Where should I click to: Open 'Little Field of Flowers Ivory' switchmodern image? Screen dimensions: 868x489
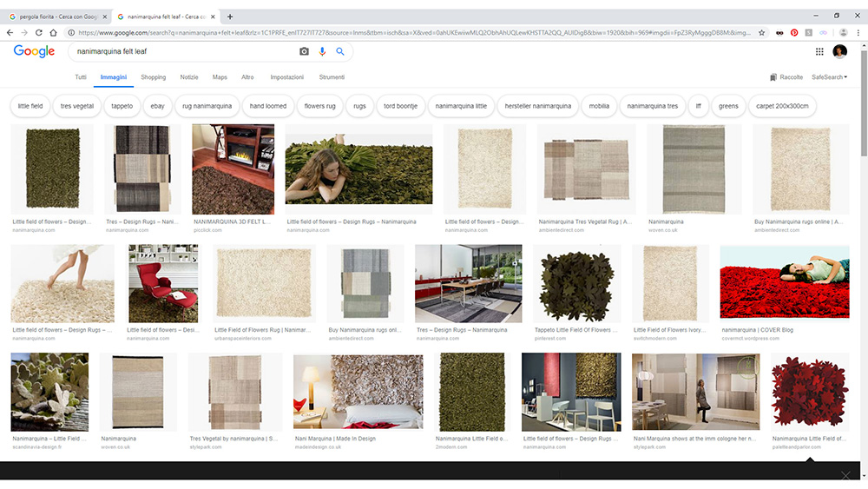click(670, 283)
